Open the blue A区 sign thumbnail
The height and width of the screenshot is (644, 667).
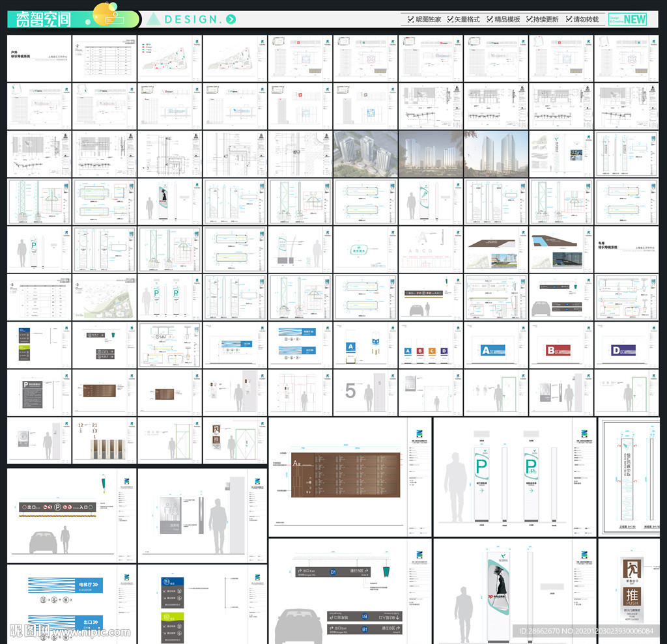tap(496, 345)
